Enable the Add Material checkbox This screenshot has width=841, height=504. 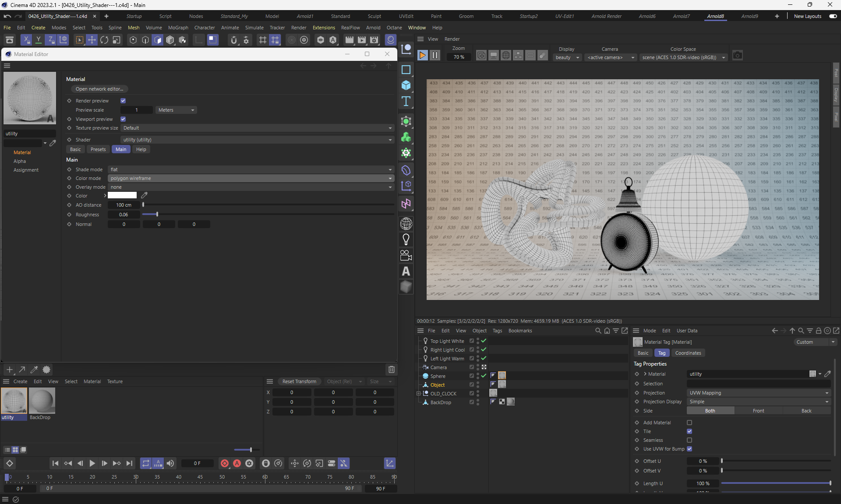point(689,423)
